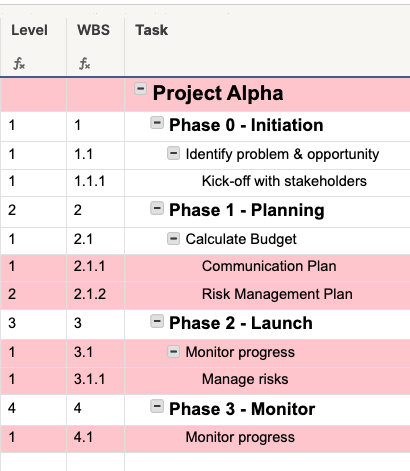Select the Communication Plan task cell
Screen dimensions: 410x471
(267, 268)
